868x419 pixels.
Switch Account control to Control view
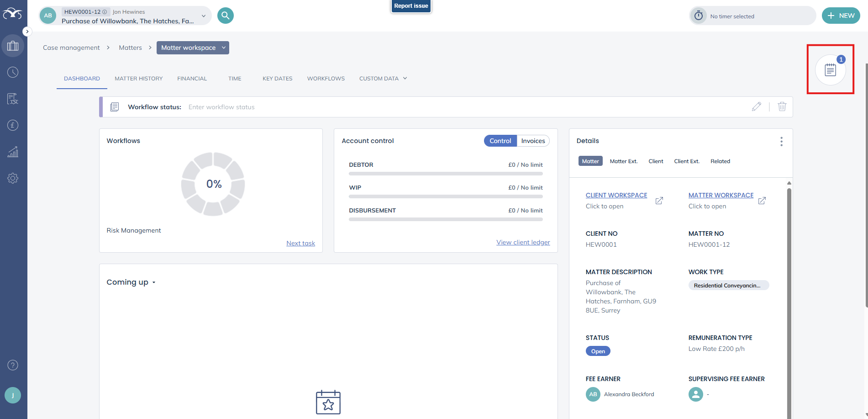[500, 141]
